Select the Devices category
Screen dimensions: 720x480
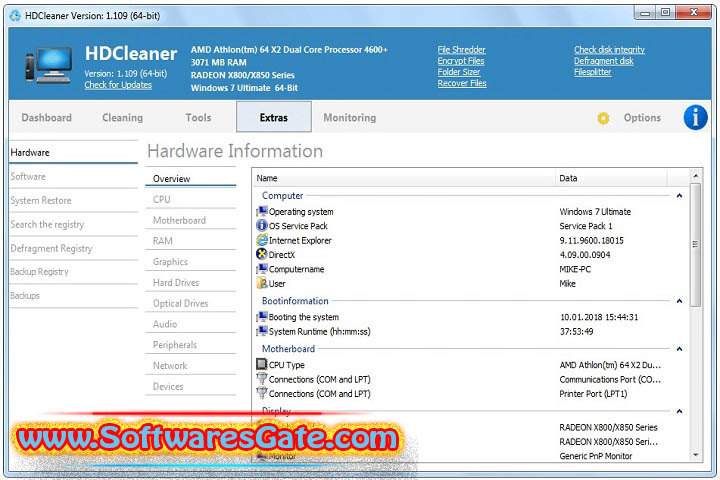tap(191, 386)
